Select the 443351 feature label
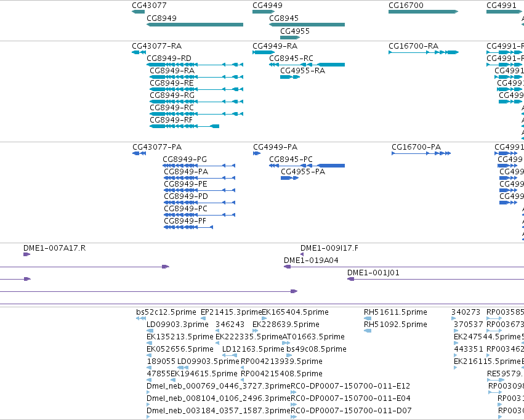This screenshot has height=420, width=524. [468, 349]
